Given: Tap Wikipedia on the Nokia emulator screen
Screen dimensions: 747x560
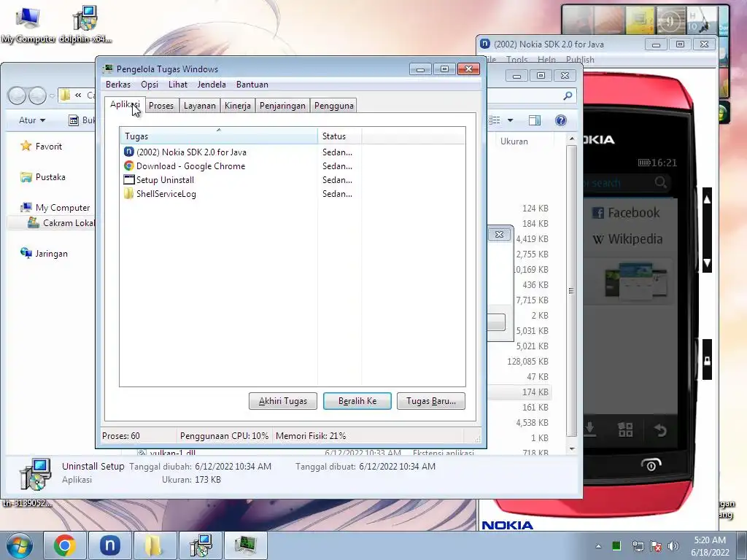Looking at the screenshot, I should tap(627, 238).
